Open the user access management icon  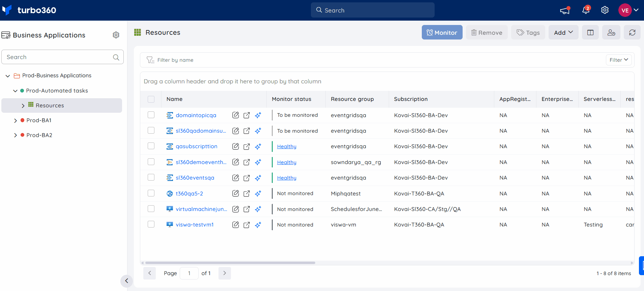pyautogui.click(x=611, y=32)
